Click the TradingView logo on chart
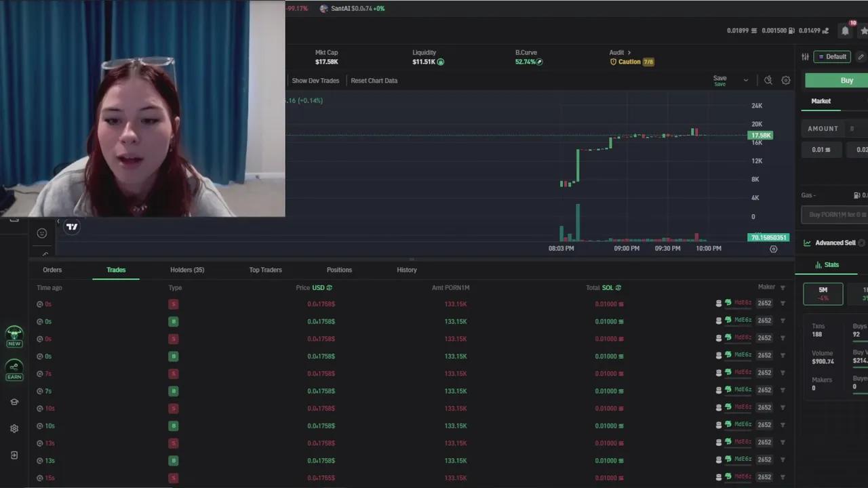The width and height of the screenshot is (868, 488). click(72, 227)
